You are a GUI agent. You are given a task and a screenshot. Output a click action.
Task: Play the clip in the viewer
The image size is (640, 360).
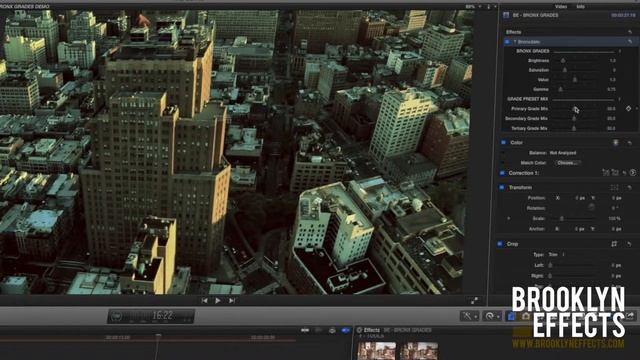coord(218,301)
